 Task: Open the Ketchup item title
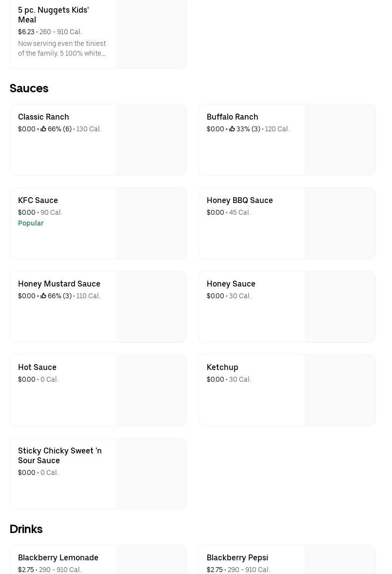point(222,367)
